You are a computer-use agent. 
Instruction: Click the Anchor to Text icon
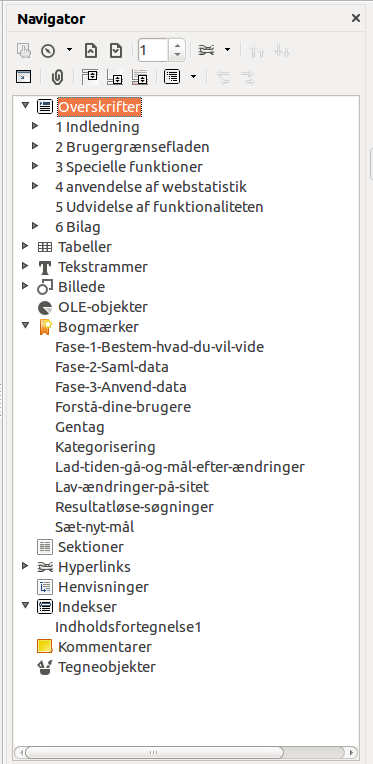point(140,76)
